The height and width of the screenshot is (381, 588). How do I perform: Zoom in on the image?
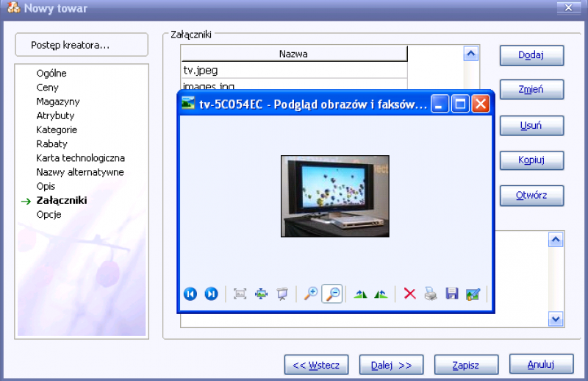(311, 293)
